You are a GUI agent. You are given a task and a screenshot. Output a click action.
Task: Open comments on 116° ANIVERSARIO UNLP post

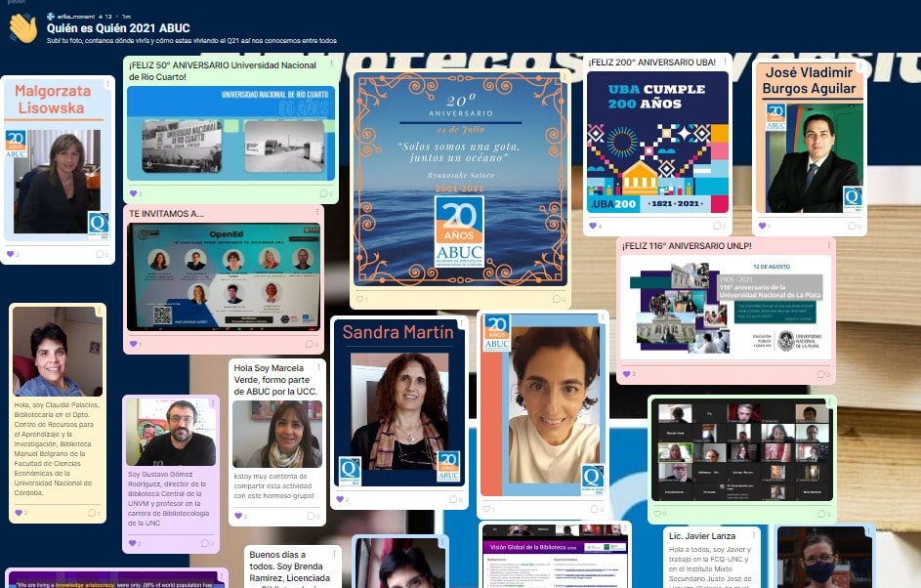pos(823,374)
